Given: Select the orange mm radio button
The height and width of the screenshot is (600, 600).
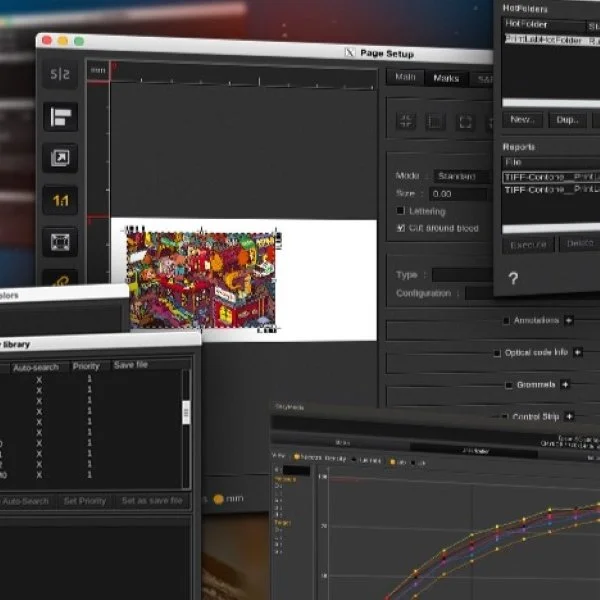Looking at the screenshot, I should click(x=218, y=499).
